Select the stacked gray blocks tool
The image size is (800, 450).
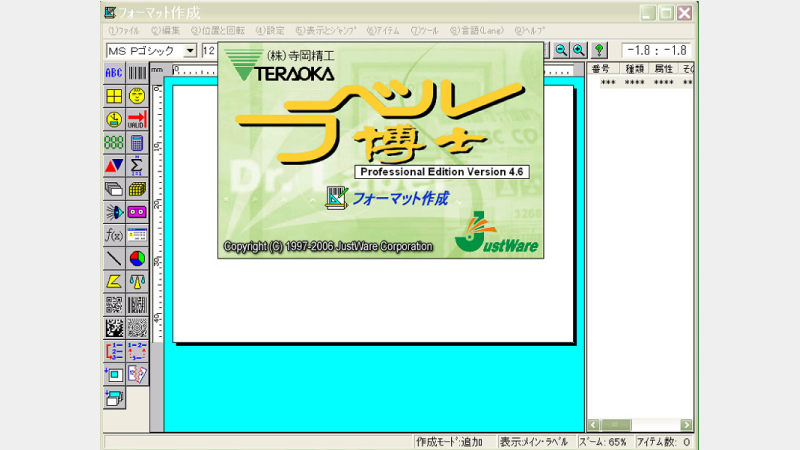tap(114, 189)
